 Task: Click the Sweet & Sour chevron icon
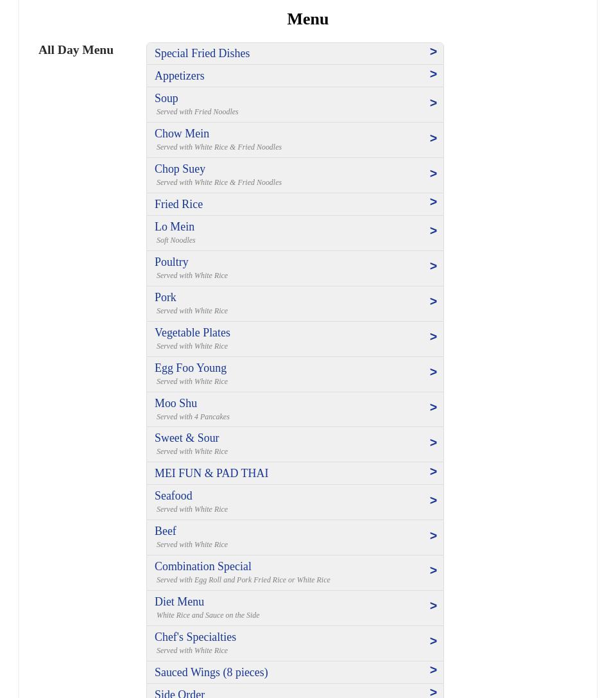coord(433,443)
